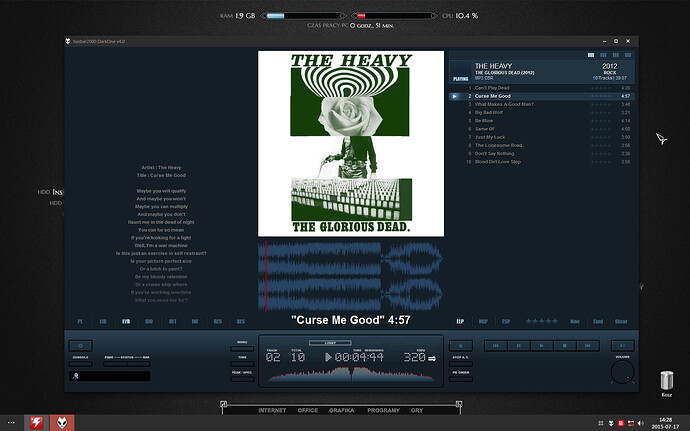The image size is (690, 431).
Task: Select the NP playlist tab
Action: coord(460,321)
